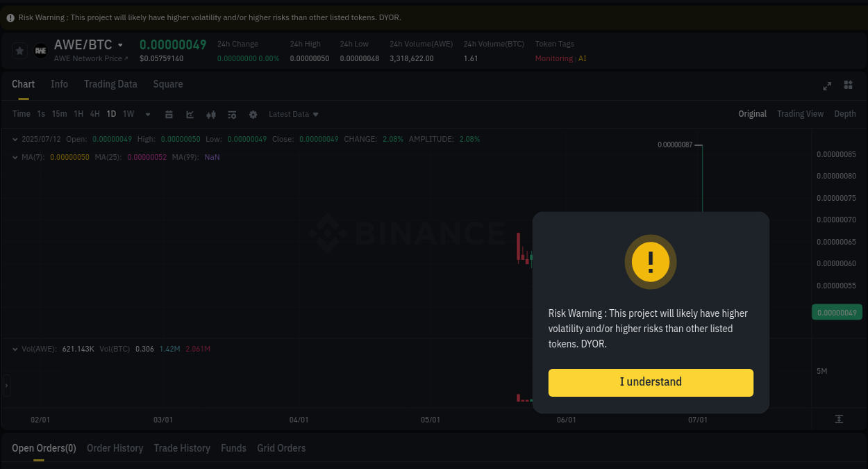Open the extra timeframes dropdown arrow
This screenshot has height=469, width=868.
coord(147,114)
